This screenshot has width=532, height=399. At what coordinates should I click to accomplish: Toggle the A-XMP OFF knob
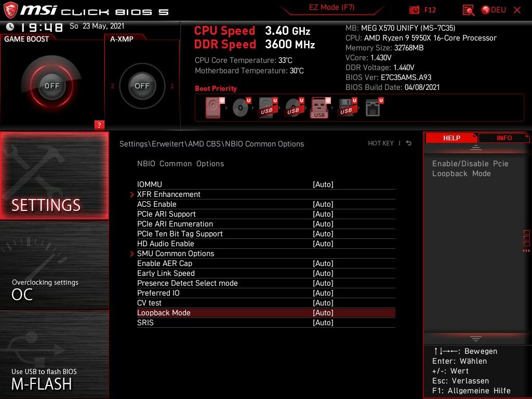(142, 86)
